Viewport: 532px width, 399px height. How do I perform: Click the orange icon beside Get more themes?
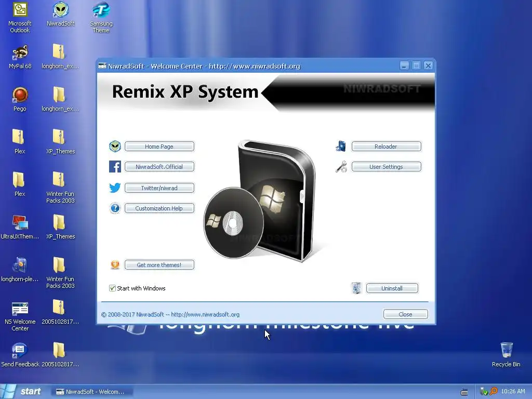tap(115, 264)
